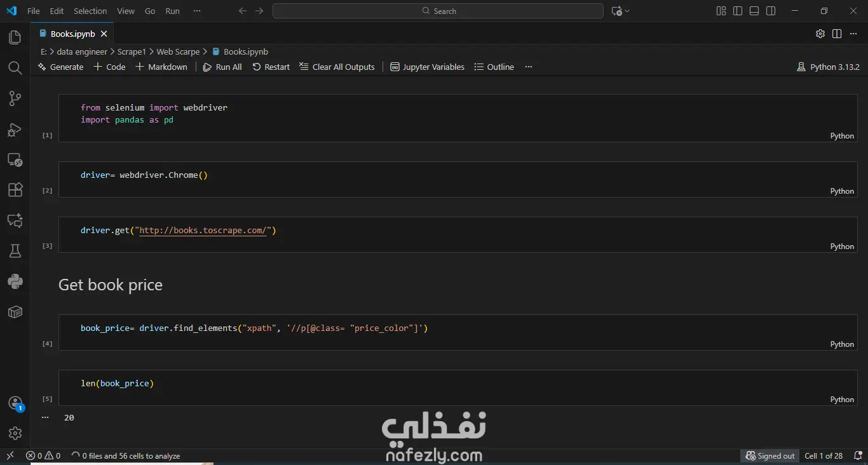Open the notebook toolbar overflow ellipsis after Outline
Viewport: 868px width, 465px height.
coord(528,67)
